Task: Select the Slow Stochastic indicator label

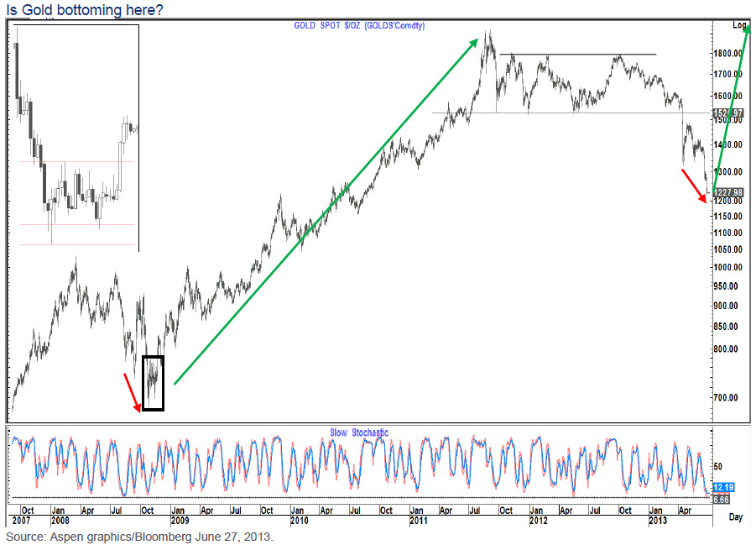Action: [x=359, y=432]
